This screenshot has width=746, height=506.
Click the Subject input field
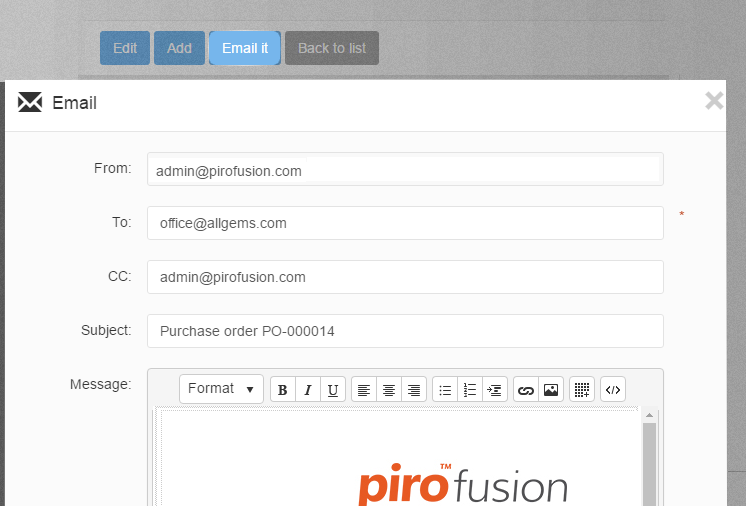(x=405, y=331)
